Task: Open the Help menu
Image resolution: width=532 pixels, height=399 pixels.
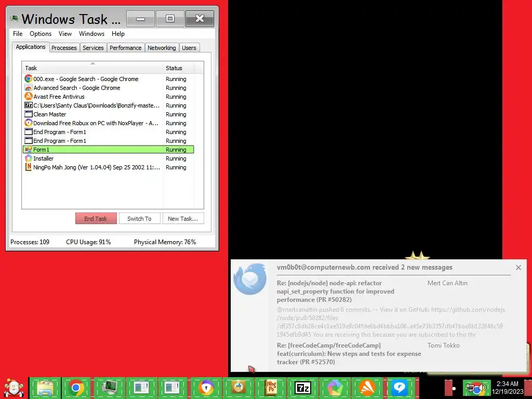Action: (118, 34)
